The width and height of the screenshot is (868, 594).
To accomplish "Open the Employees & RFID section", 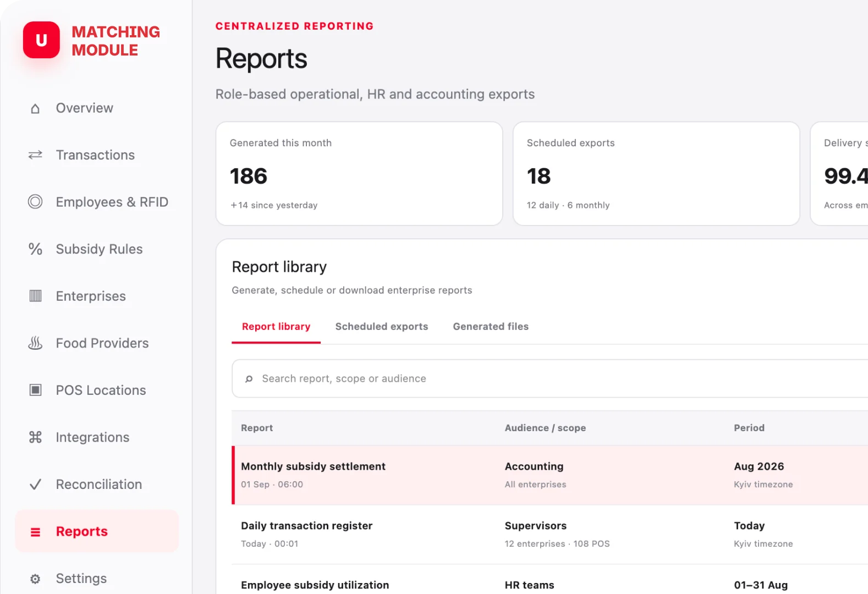I will [97, 202].
